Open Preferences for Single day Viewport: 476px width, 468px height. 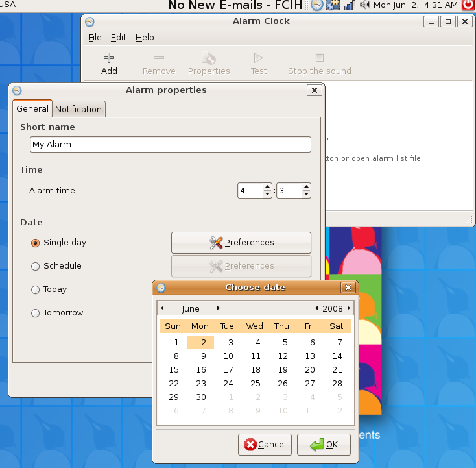point(241,243)
